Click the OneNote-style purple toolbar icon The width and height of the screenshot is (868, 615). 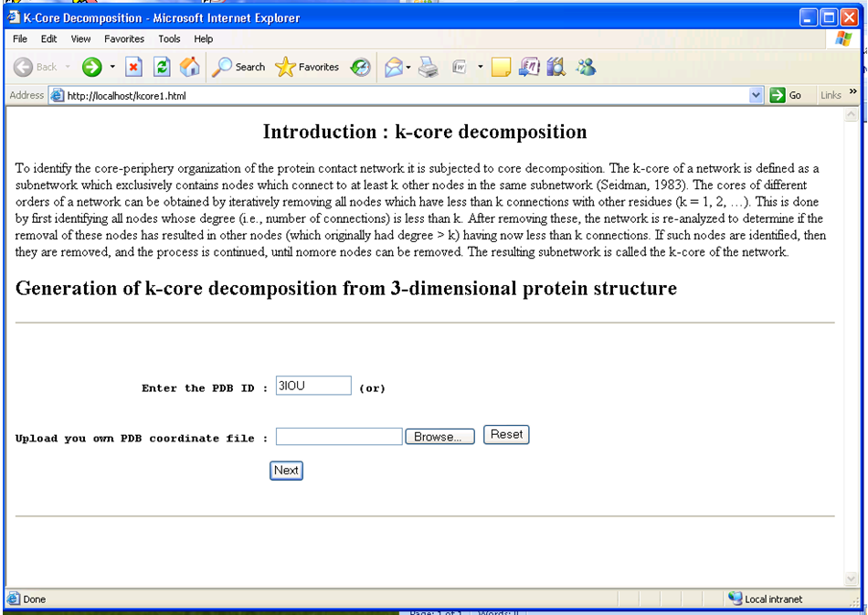[x=529, y=67]
